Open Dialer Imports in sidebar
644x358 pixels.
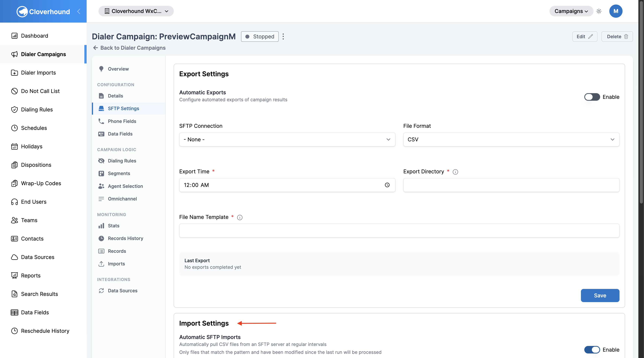click(33, 73)
